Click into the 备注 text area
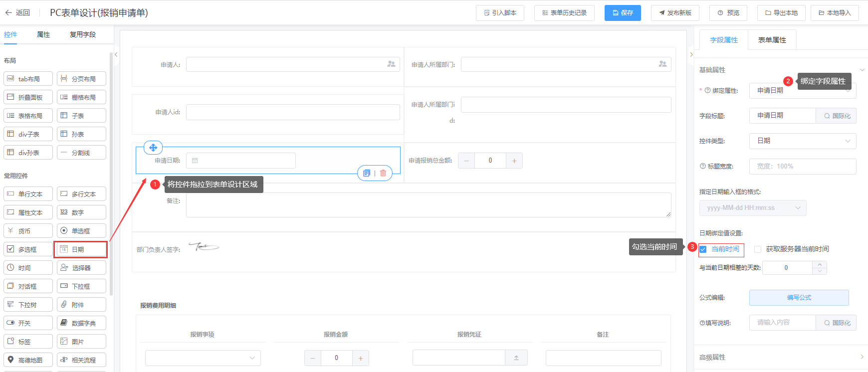Viewport: 868px width, 372px height. click(428, 205)
